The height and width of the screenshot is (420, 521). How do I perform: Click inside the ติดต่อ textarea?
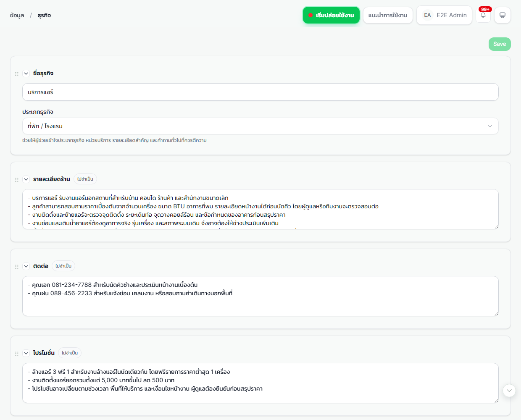(x=260, y=296)
